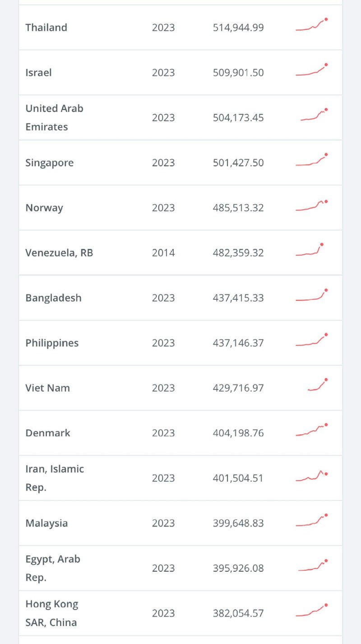Click the Philippines country name
This screenshot has width=361, height=644.
coord(52,343)
